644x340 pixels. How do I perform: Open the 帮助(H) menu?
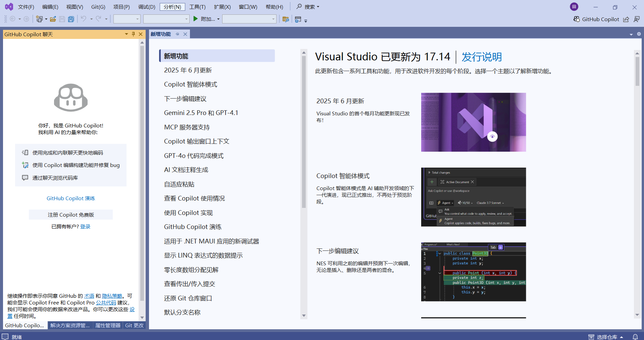pos(275,7)
